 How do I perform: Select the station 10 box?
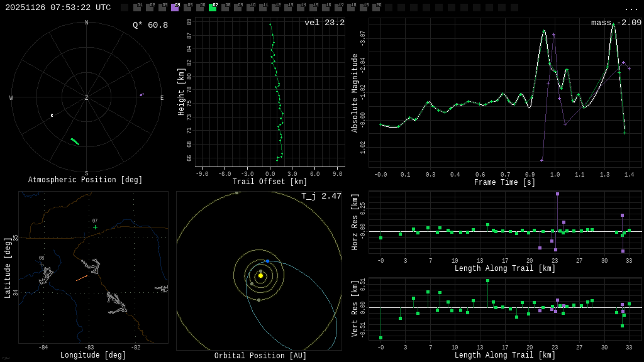coord(250,8)
